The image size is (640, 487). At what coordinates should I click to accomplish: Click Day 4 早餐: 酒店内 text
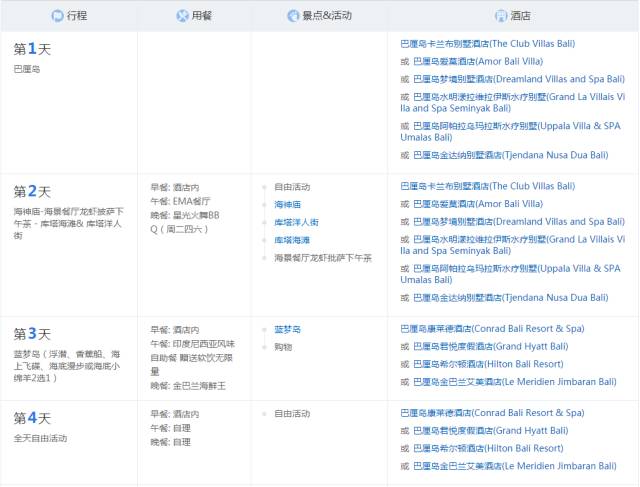175,414
